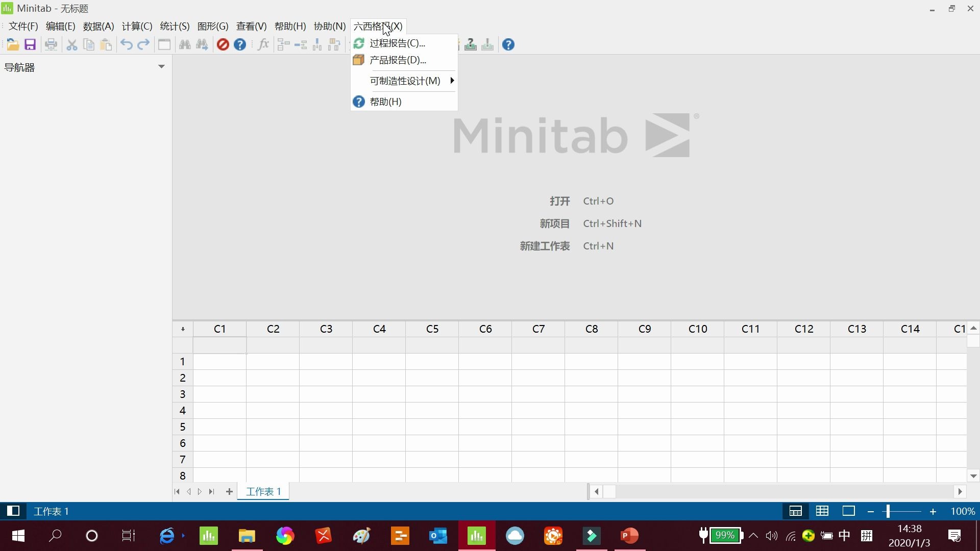Open the Find tool

tap(184, 44)
